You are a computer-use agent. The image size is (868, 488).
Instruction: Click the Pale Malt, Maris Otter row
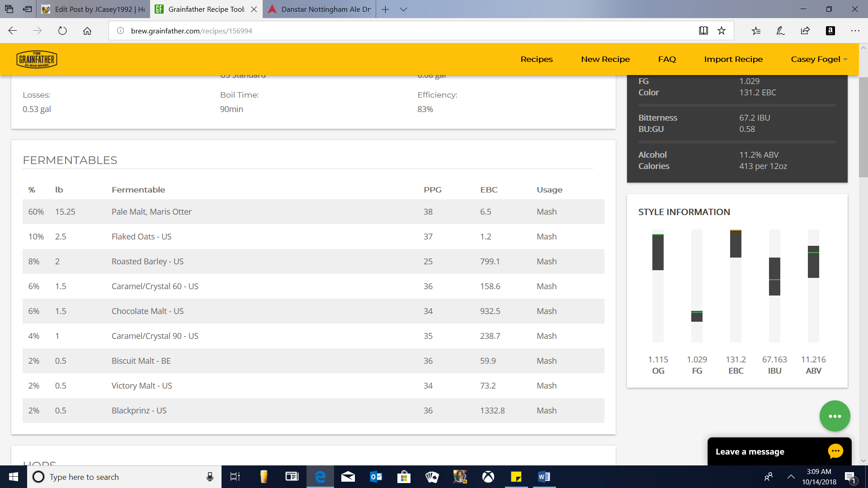313,211
